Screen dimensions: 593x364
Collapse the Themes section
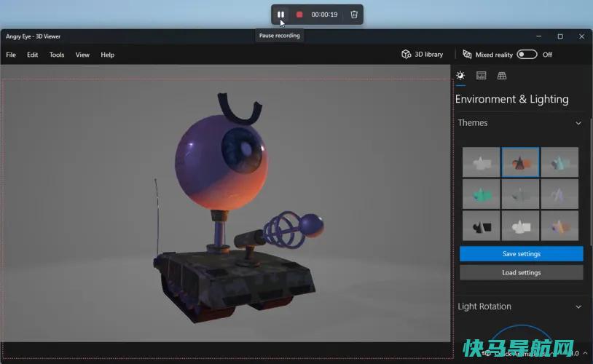578,123
